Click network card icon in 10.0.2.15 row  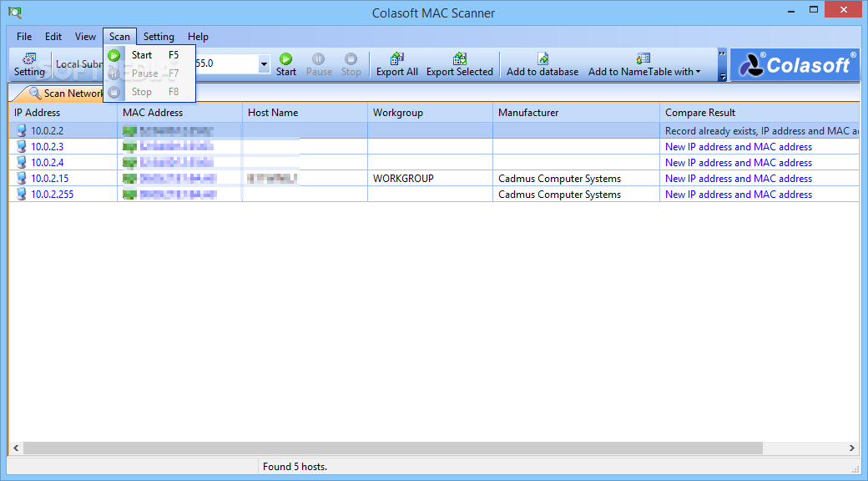coord(129,179)
